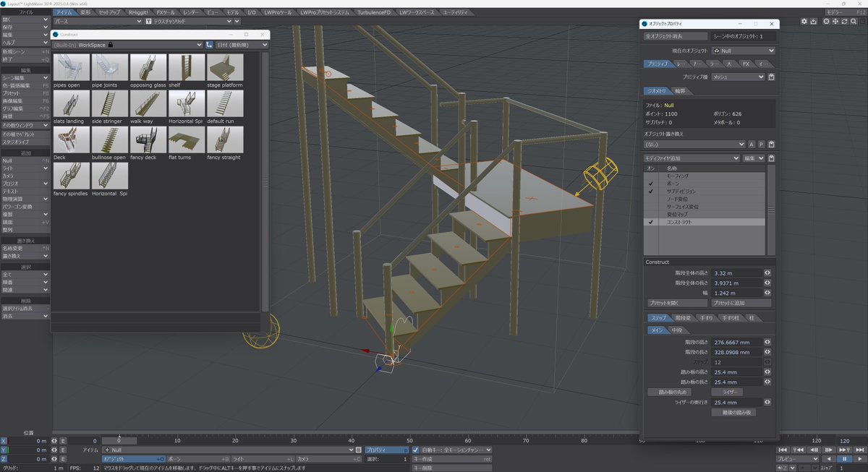868x472 pixels.
Task: Open the 現在のオブジェクト Null dropdown
Action: [x=743, y=51]
